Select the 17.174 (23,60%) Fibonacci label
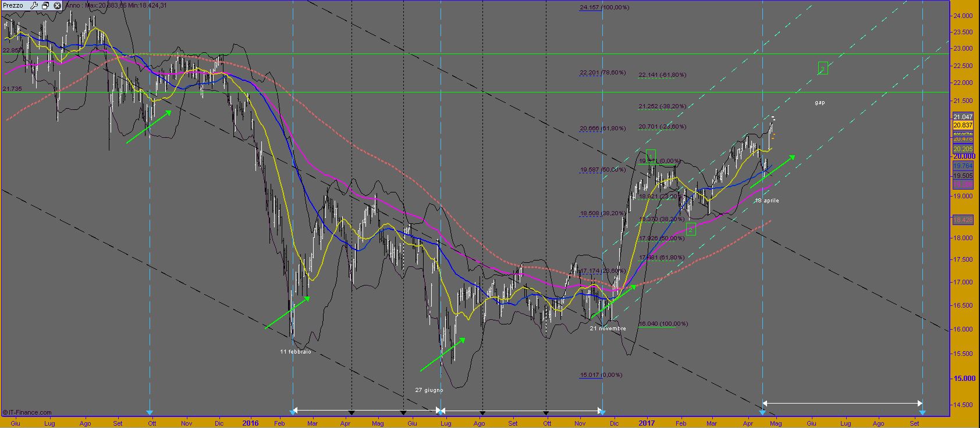The height and width of the screenshot is (428, 980). click(x=603, y=270)
